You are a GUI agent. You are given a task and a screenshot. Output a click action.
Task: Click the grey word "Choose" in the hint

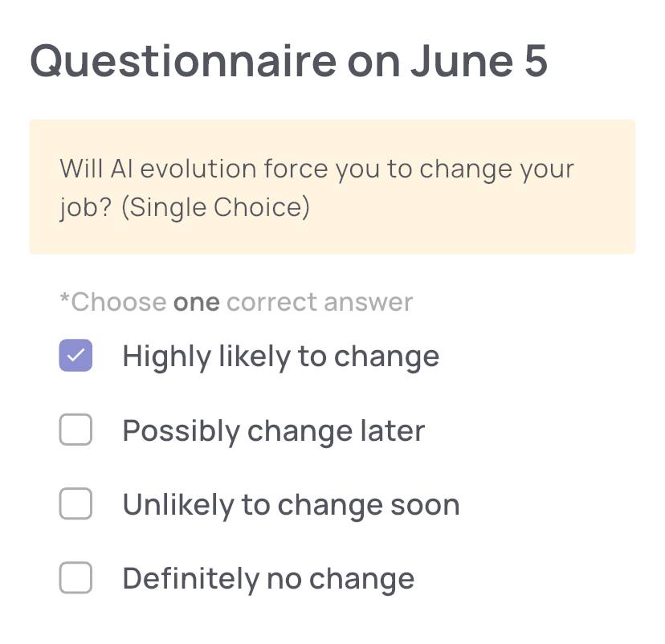click(119, 302)
